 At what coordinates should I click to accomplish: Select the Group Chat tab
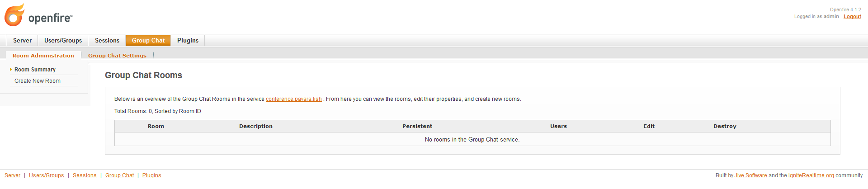(148, 40)
